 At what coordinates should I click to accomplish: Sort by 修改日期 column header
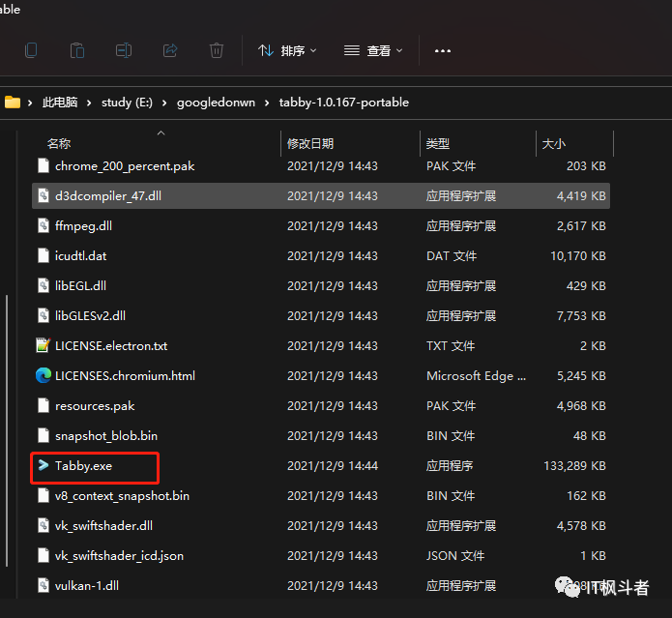(x=310, y=143)
